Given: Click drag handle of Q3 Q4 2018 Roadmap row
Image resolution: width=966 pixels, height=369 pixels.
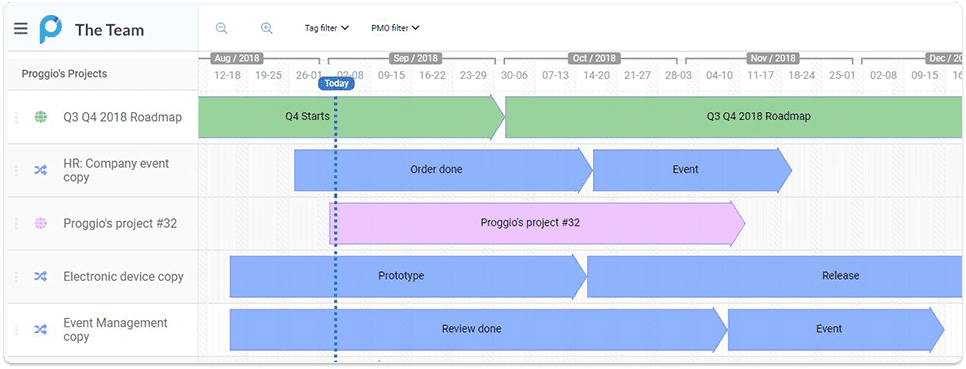Looking at the screenshot, I should (16, 117).
